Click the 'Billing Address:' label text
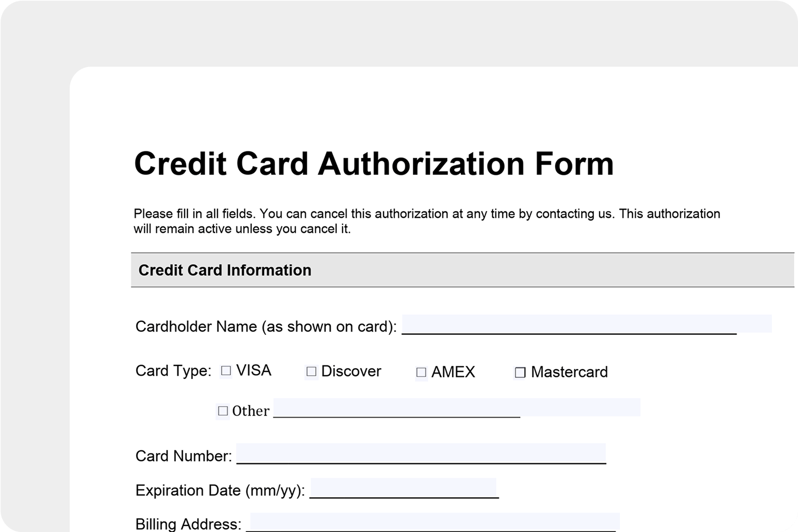This screenshot has width=798, height=532. click(x=188, y=524)
